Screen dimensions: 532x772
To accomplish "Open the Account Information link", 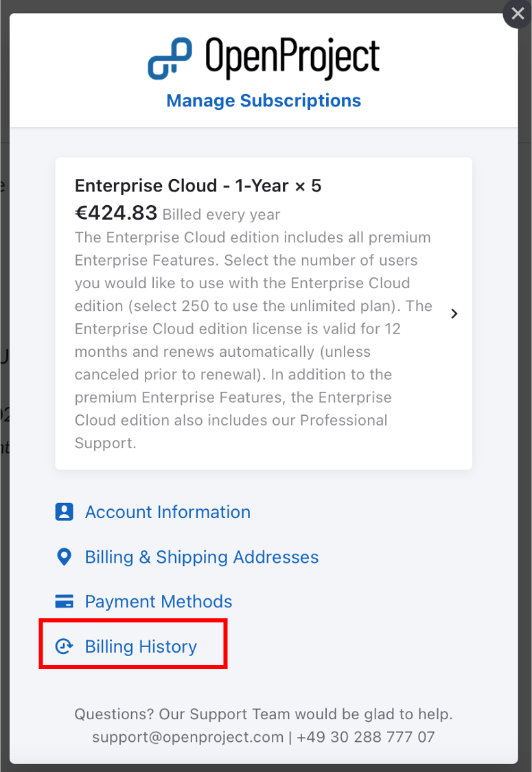I will [x=167, y=512].
